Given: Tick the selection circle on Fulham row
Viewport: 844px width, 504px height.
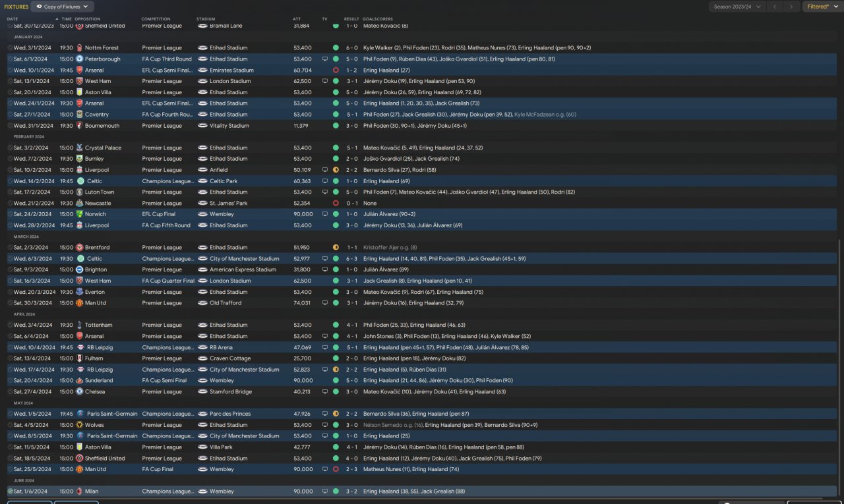Looking at the screenshot, I should 10,358.
